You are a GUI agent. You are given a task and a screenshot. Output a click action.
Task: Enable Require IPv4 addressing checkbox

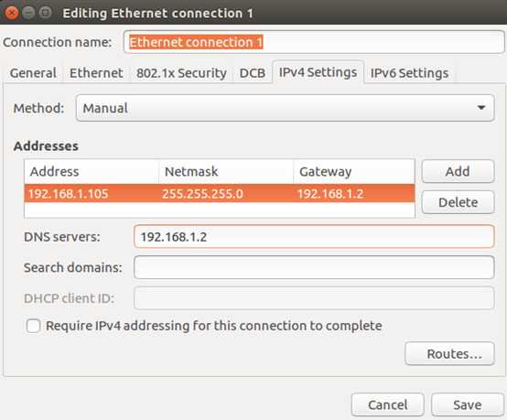pyautogui.click(x=33, y=326)
